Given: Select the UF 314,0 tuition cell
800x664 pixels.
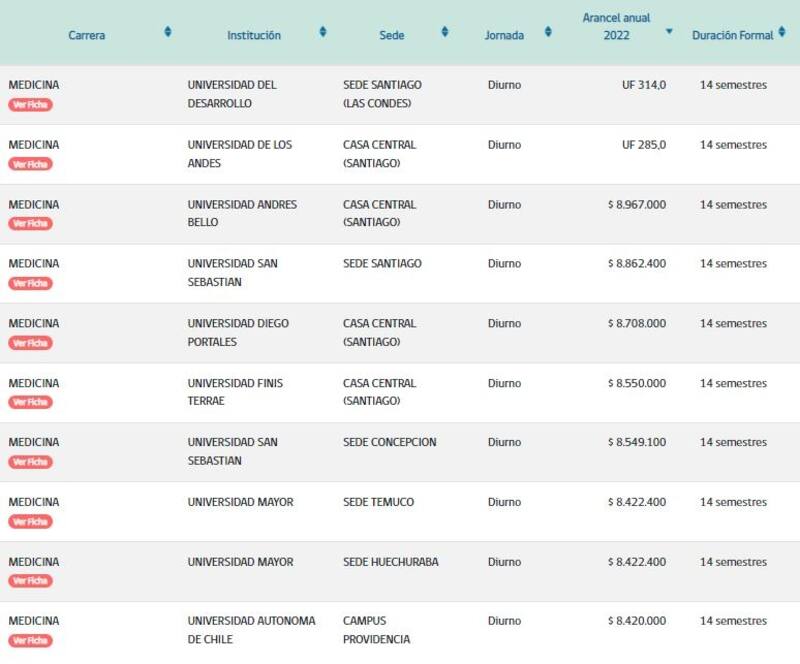Looking at the screenshot, I should [x=643, y=85].
